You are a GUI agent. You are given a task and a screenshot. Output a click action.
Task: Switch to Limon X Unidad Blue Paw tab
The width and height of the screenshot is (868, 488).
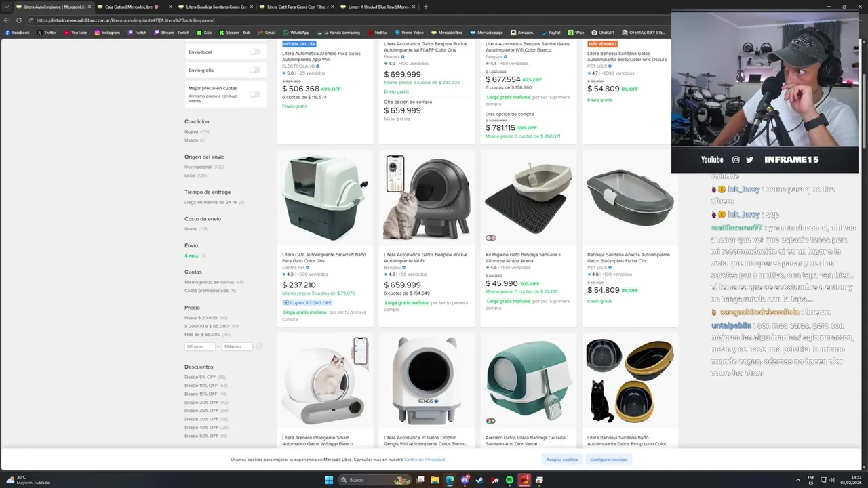pos(376,7)
